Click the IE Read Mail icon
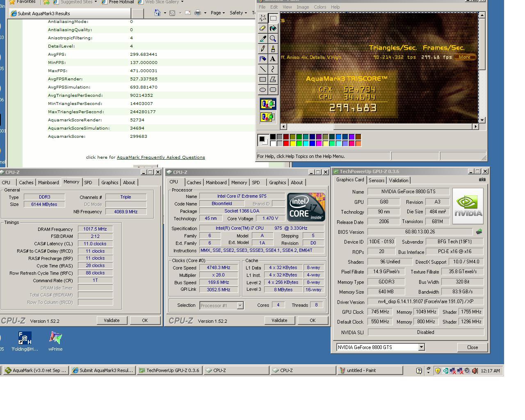 click(188, 13)
